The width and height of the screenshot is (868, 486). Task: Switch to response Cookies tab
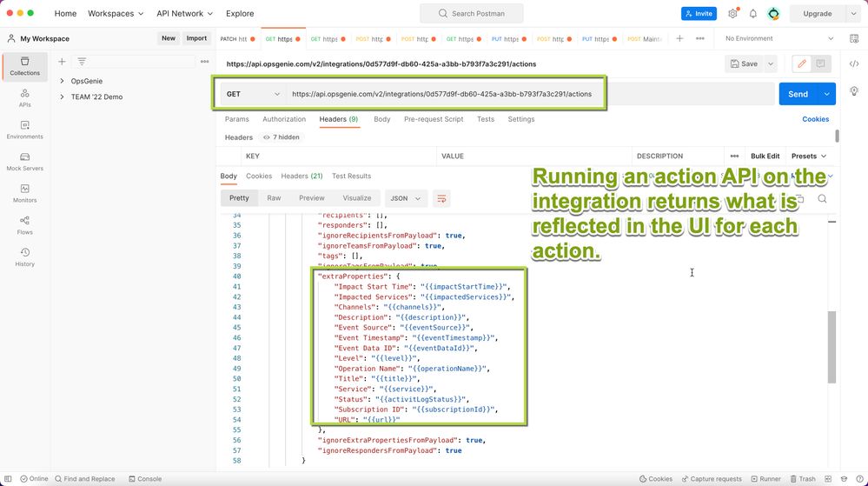(x=259, y=176)
